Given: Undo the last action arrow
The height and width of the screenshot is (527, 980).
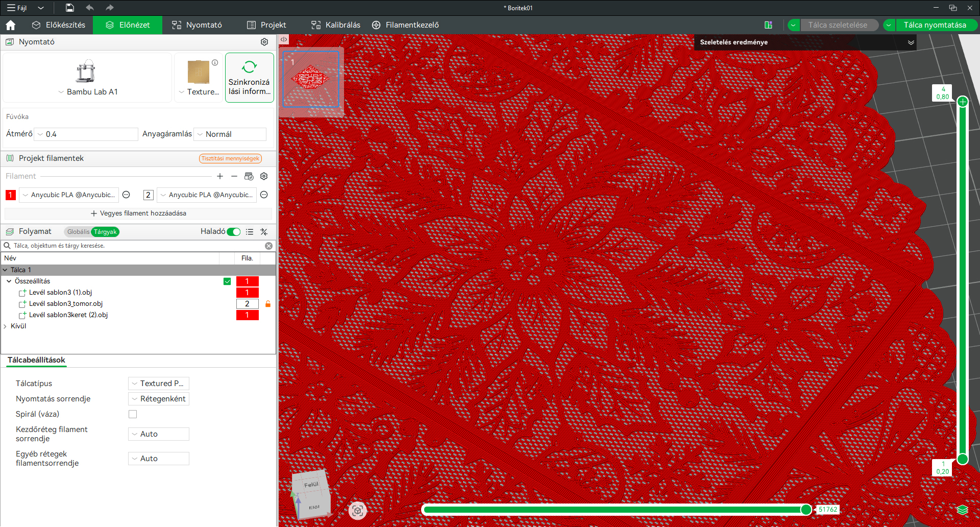Looking at the screenshot, I should click(90, 8).
